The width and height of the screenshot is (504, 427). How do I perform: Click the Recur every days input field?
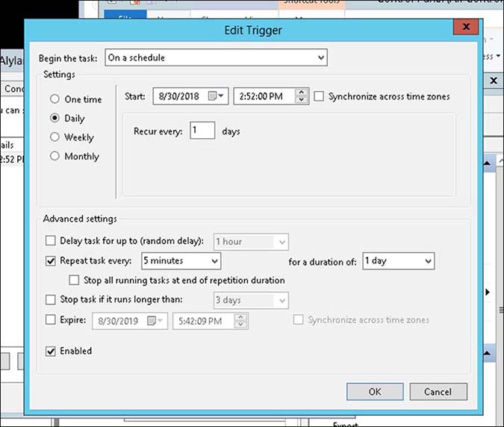202,131
